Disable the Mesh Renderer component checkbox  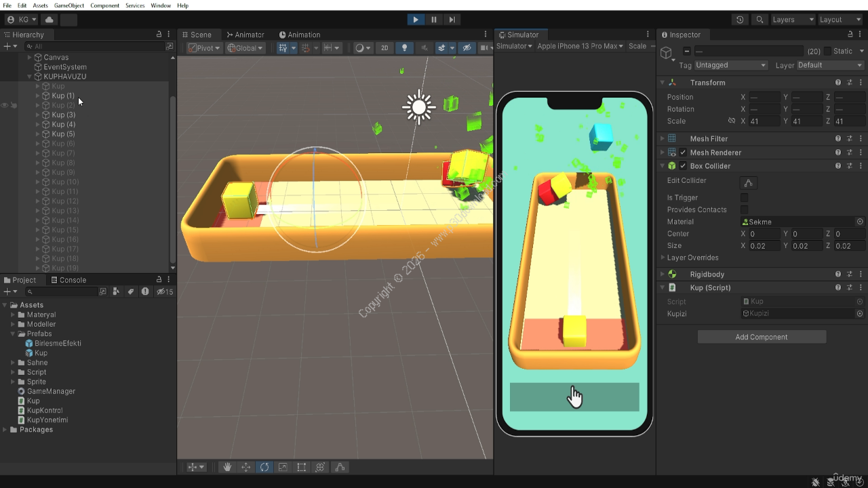(x=683, y=152)
